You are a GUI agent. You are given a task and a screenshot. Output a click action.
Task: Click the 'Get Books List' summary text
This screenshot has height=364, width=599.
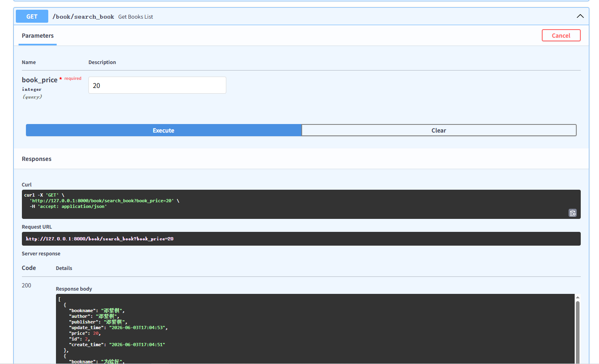(x=135, y=17)
